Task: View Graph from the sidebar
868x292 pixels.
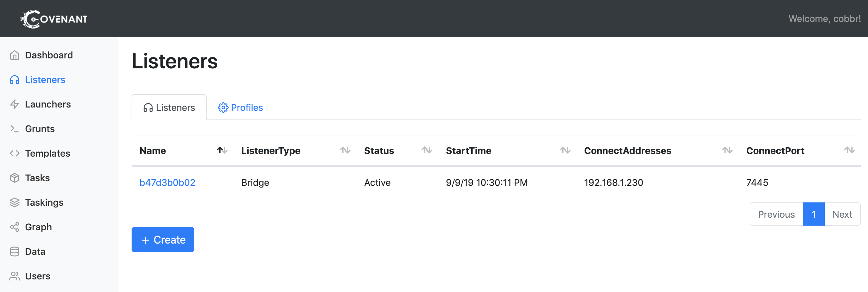Action: [39, 227]
